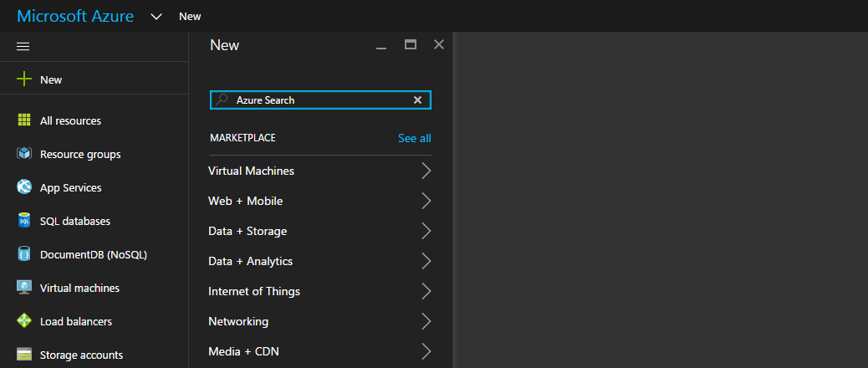Open the All resources grid icon
868x368 pixels.
(x=24, y=120)
